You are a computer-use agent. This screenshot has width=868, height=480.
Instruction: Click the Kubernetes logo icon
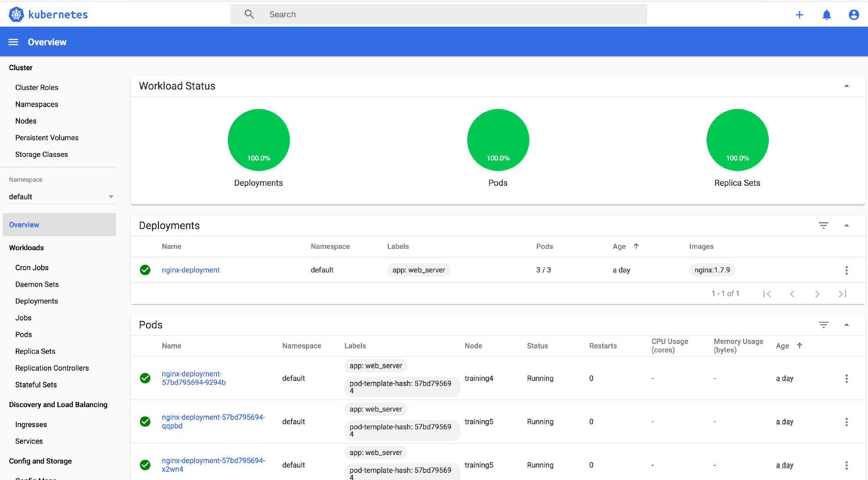coord(16,15)
